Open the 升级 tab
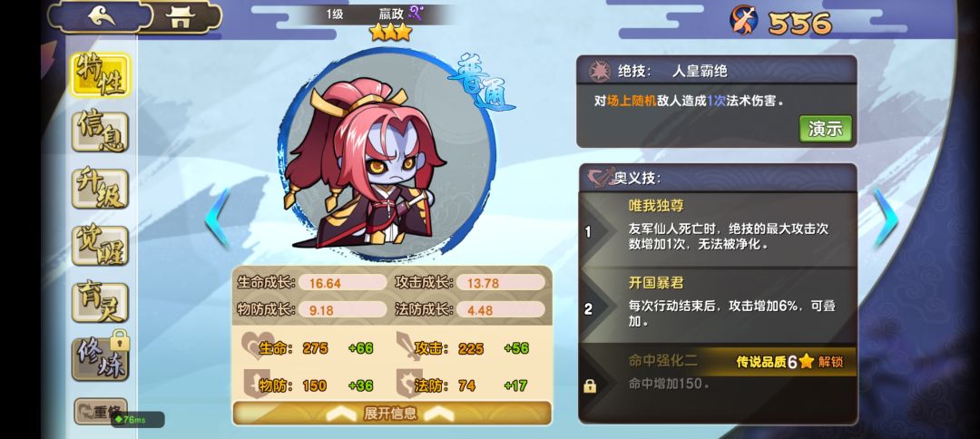Screen dimensions: 980x439 (x=100, y=189)
